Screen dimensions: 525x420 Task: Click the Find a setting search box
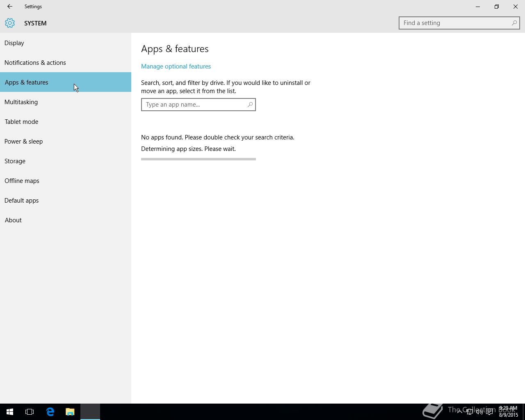point(459,23)
